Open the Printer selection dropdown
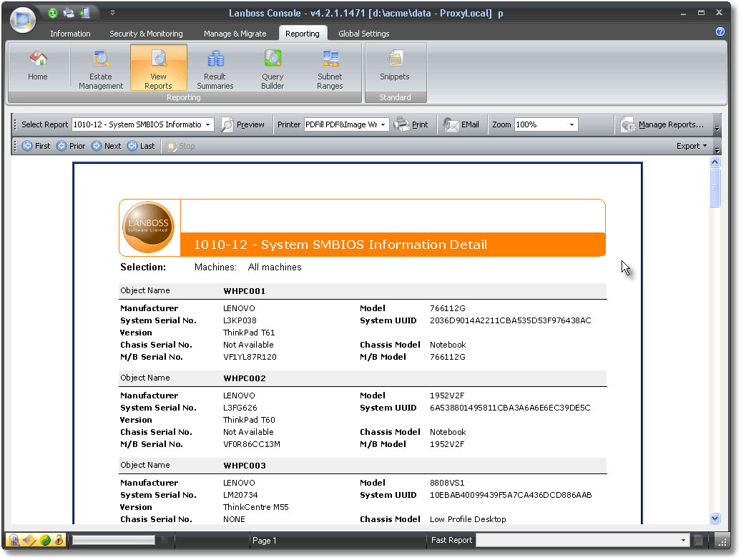The width and height of the screenshot is (741, 560). click(383, 124)
